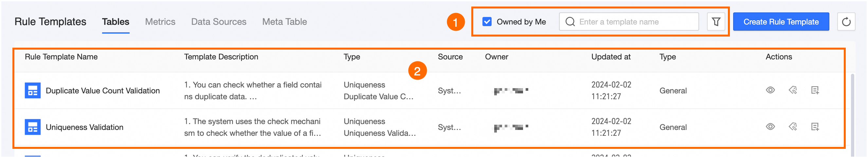Click the Rule Template Name column header

(x=61, y=57)
